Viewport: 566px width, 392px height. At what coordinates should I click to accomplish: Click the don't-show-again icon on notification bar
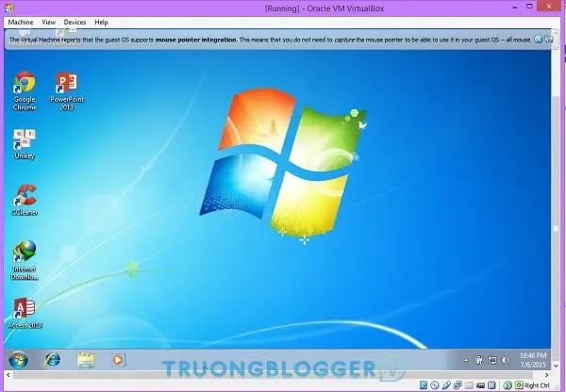[549, 40]
